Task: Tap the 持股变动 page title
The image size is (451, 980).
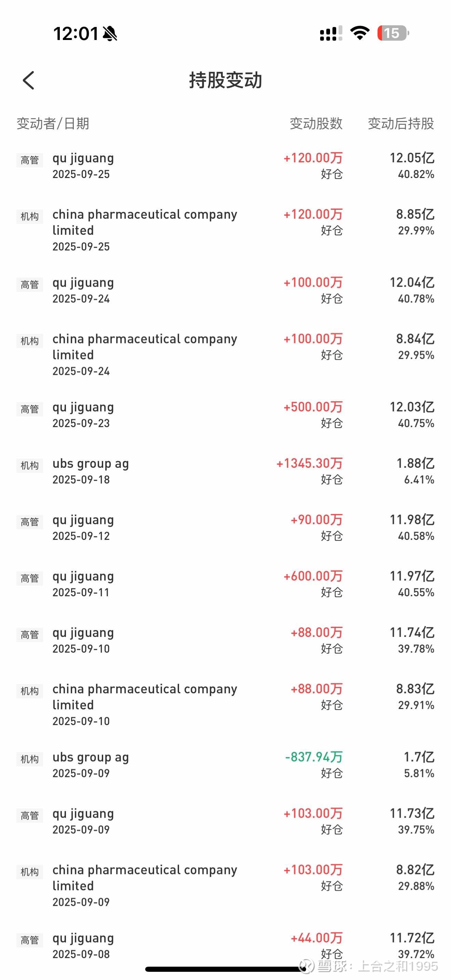Action: (x=225, y=80)
